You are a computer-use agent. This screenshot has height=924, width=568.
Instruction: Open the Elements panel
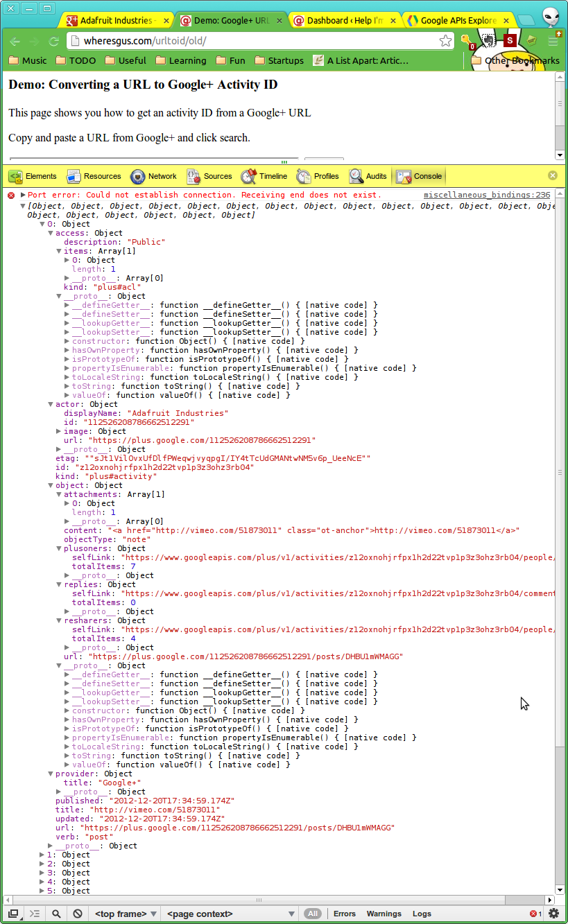(33, 176)
